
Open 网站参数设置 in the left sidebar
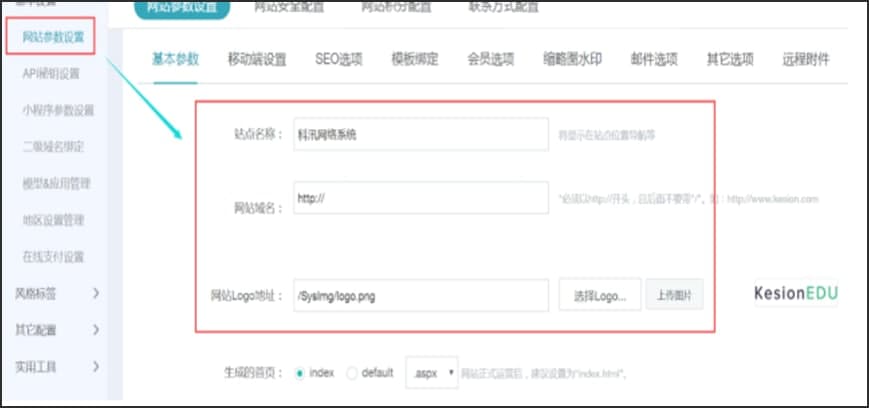point(53,38)
